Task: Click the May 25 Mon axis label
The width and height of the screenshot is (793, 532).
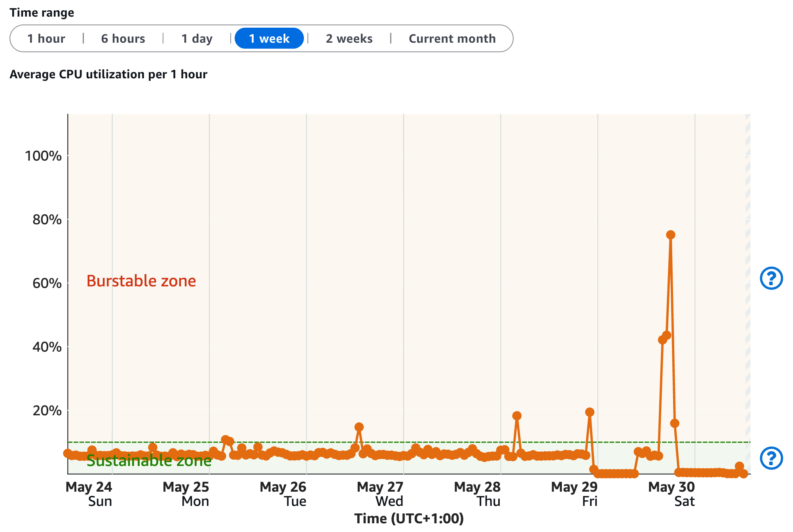Action: click(186, 494)
